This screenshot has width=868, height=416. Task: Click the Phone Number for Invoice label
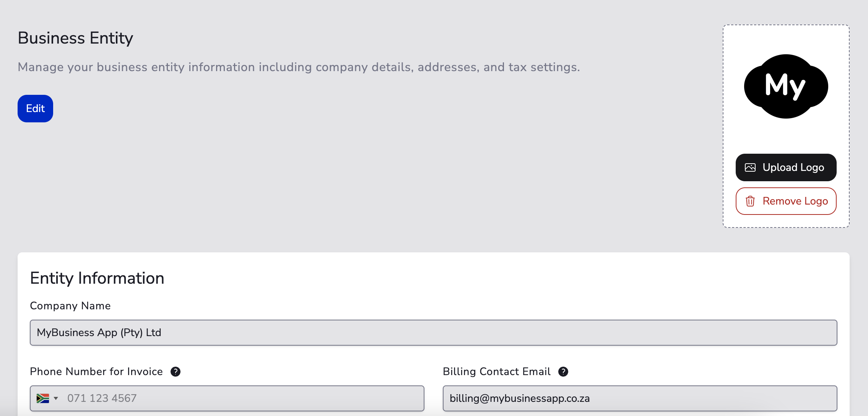coord(96,372)
